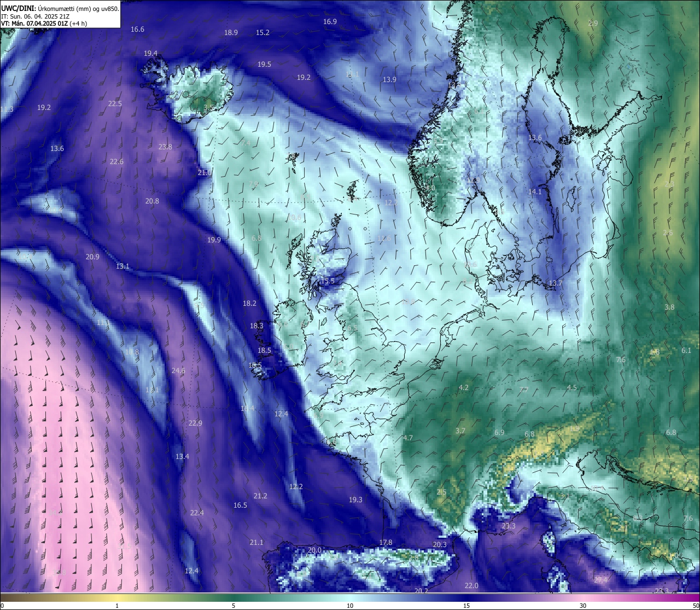Click the 20.8 value label

152,201
